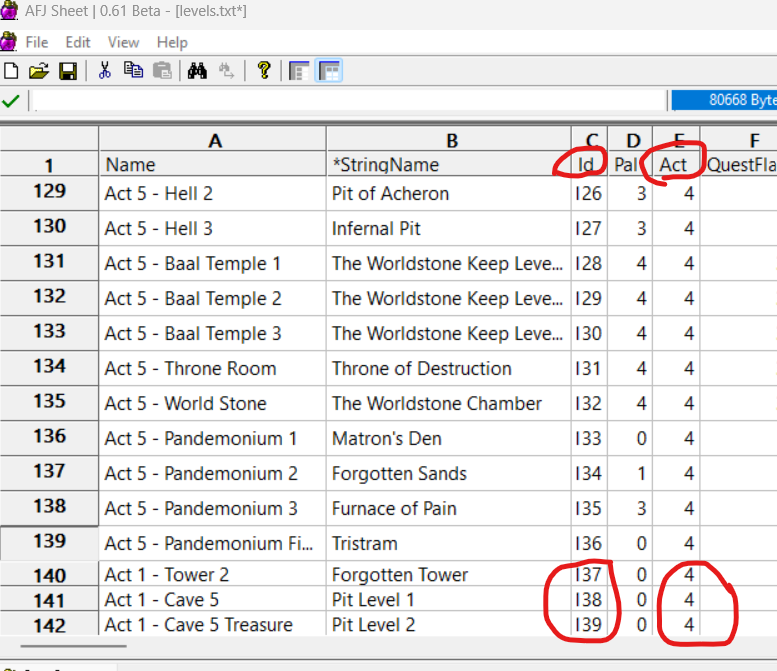Click the Paste clipboard icon

pos(162,71)
